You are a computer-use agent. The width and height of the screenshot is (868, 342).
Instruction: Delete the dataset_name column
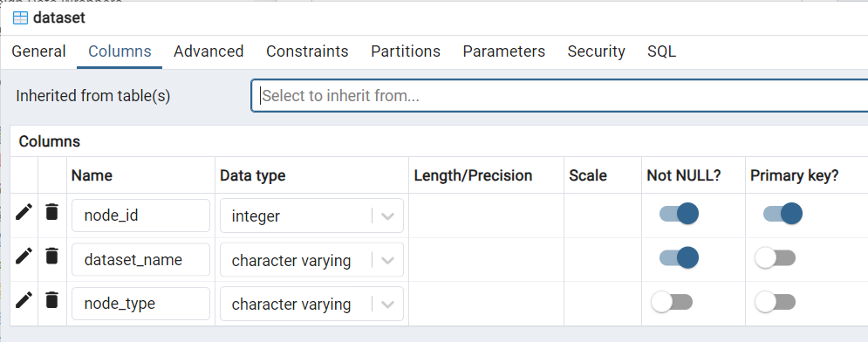(x=51, y=256)
